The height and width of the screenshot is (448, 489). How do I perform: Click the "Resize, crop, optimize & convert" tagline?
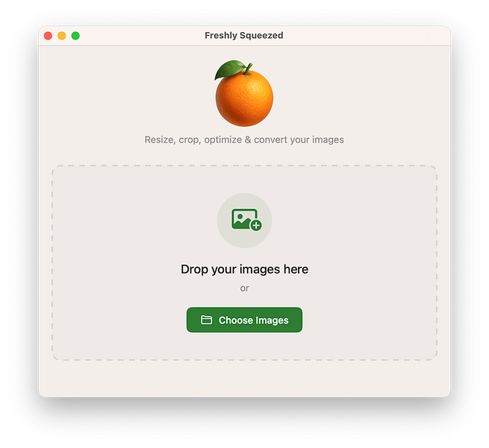(244, 140)
